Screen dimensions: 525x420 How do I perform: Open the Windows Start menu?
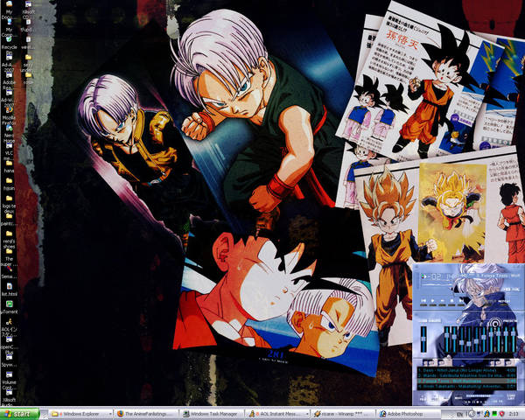pyautogui.click(x=19, y=414)
